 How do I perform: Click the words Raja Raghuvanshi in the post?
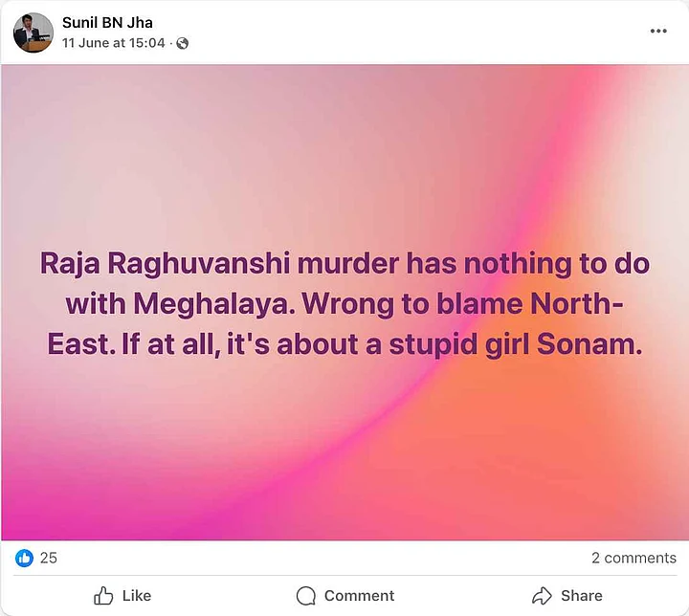(x=146, y=263)
